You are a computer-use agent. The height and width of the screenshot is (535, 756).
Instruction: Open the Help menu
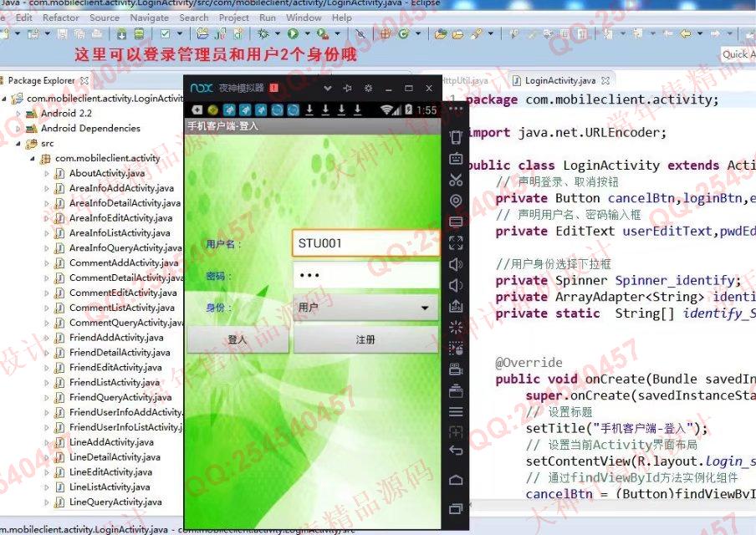[x=342, y=18]
